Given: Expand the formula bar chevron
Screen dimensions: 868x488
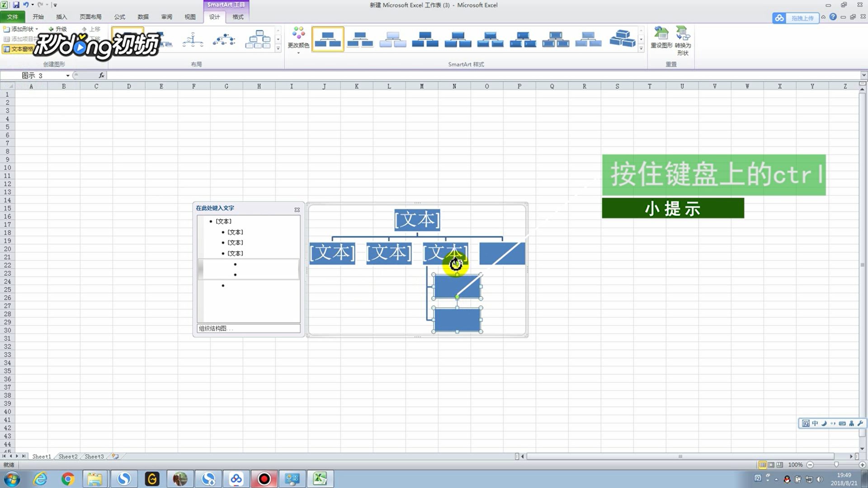Looking at the screenshot, I should (x=863, y=75).
